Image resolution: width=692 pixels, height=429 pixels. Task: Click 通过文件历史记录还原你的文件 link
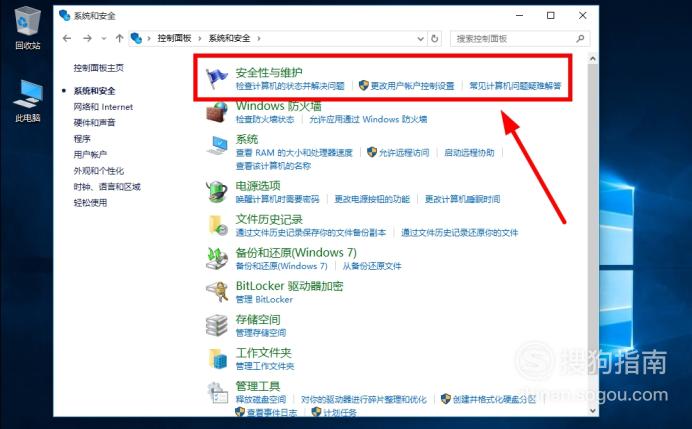459,233
